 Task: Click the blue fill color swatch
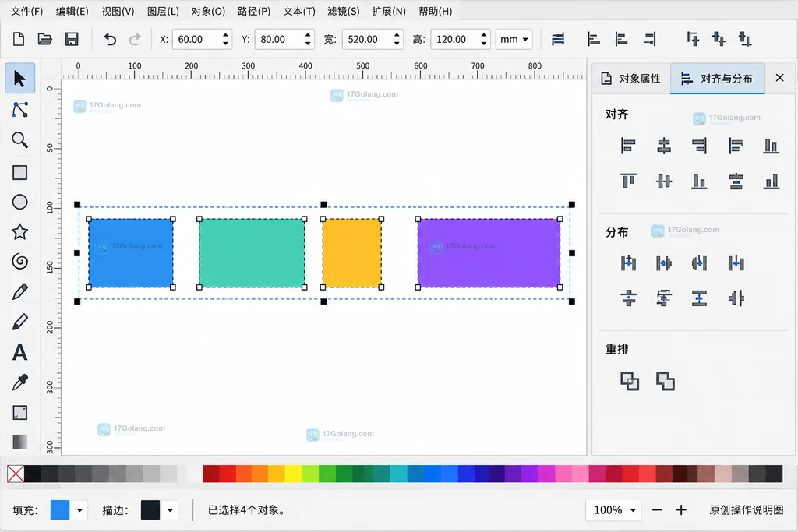tap(60, 509)
